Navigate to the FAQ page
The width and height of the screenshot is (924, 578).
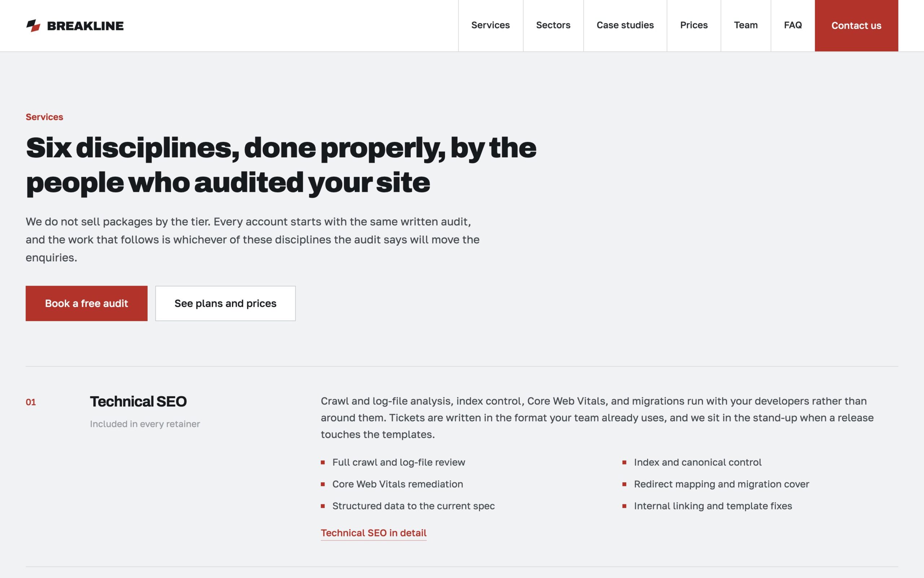pyautogui.click(x=793, y=25)
